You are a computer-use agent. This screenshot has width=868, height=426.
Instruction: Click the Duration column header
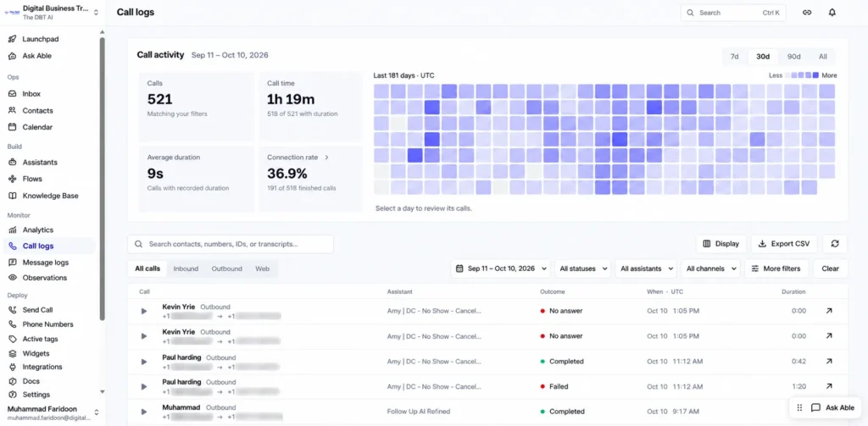[793, 291]
